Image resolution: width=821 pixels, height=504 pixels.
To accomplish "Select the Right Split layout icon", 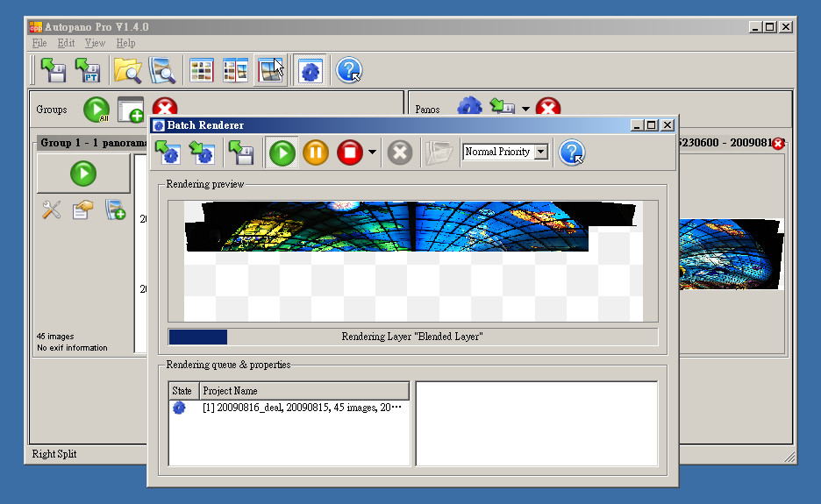I will click(x=270, y=70).
